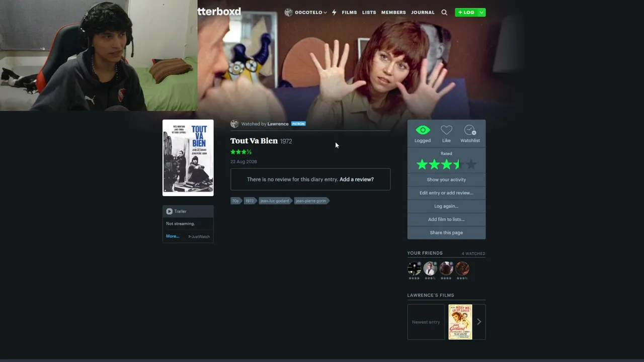Click the fourth friend avatar under Your Friends
Viewport: 644px width, 362px height.
click(462, 268)
